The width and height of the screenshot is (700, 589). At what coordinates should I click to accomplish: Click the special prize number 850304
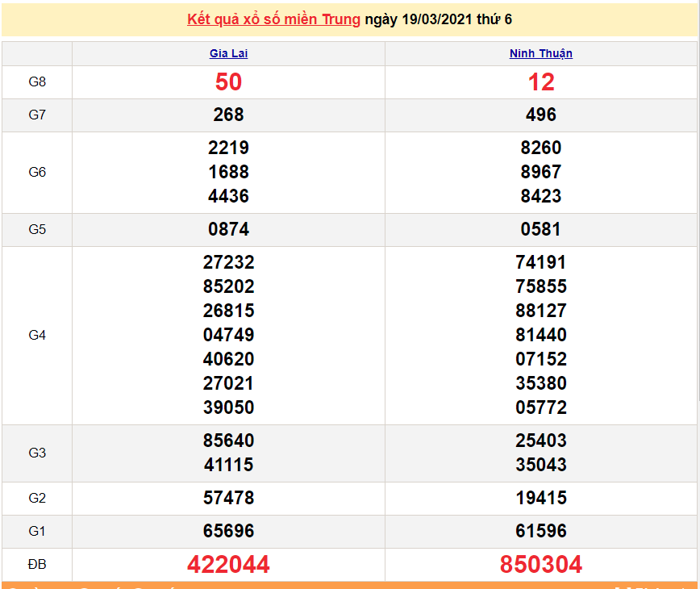(x=540, y=565)
